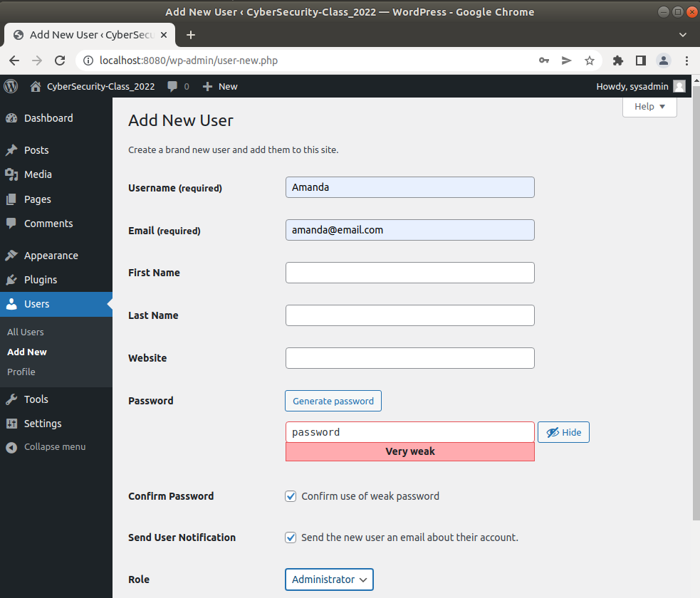Open Plugins in the sidebar menu
Screen dimensions: 700x598
(56, 280)
